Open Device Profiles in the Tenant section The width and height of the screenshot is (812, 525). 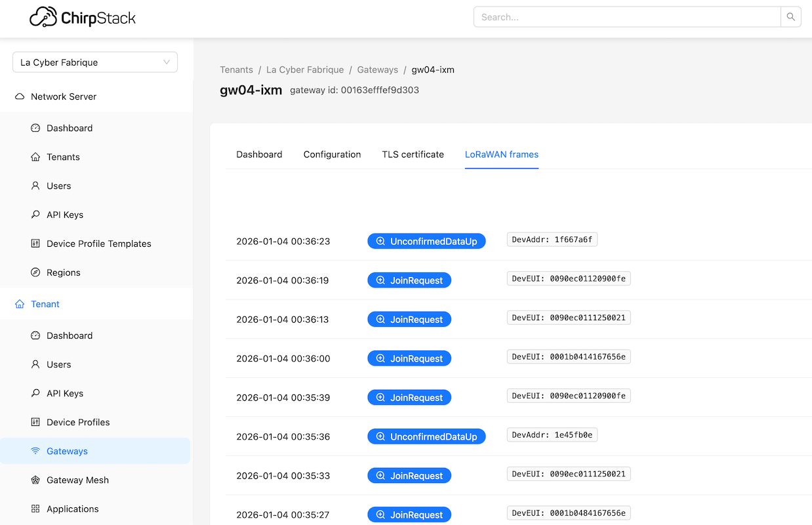pos(77,422)
